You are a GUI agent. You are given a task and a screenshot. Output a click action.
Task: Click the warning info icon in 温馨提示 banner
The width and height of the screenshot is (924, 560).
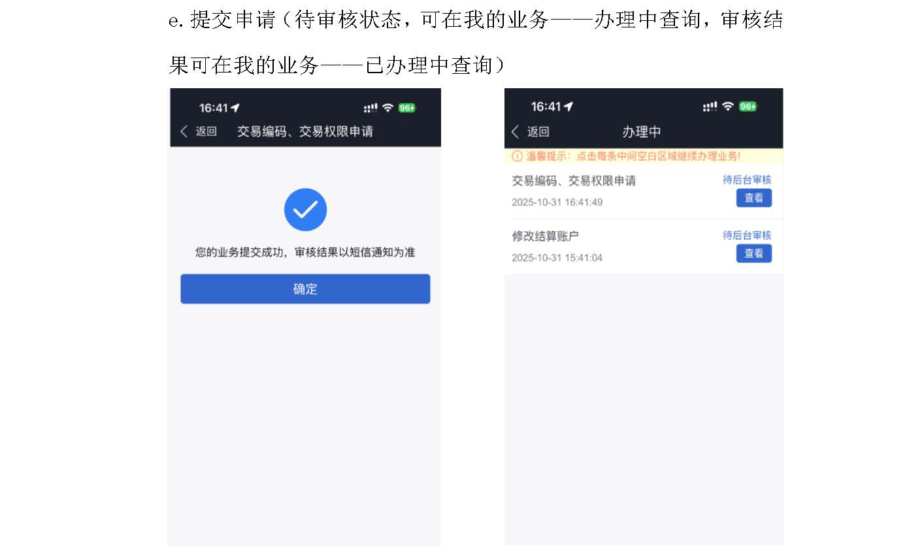click(517, 156)
